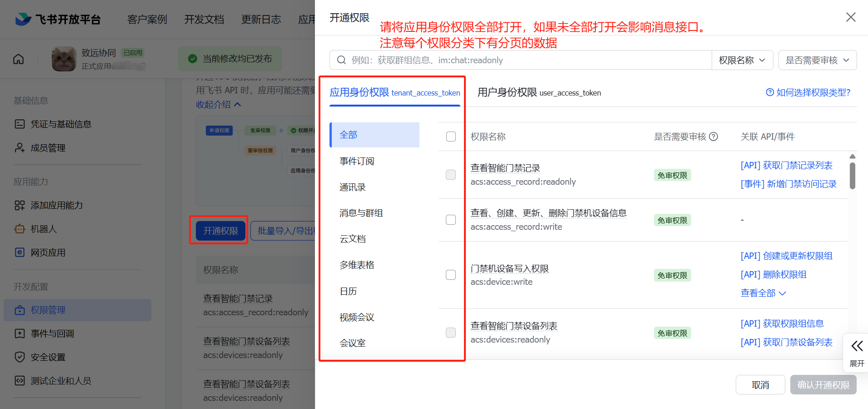Open the 如何选择权限类型? help link
This screenshot has width=868, height=409.
808,92
